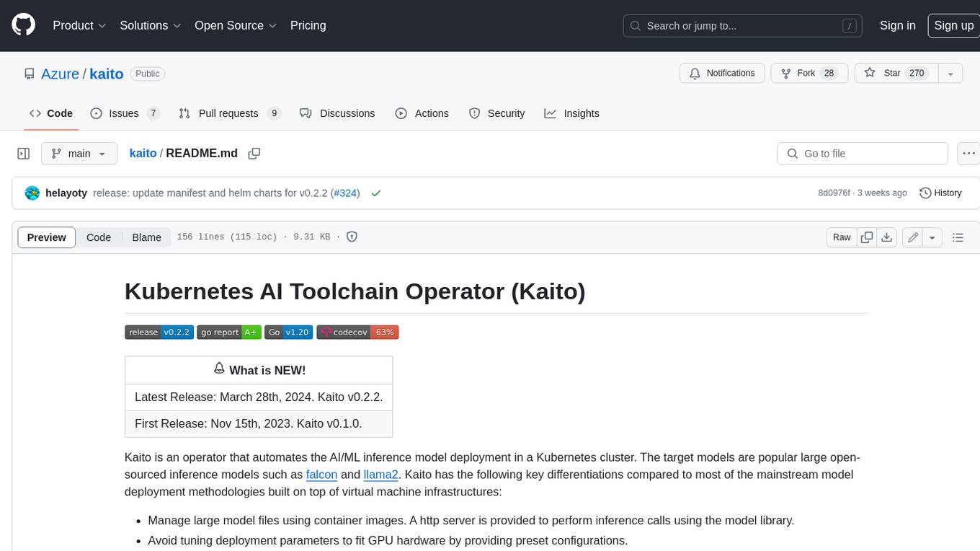Switch to the Issues tab

click(x=125, y=113)
